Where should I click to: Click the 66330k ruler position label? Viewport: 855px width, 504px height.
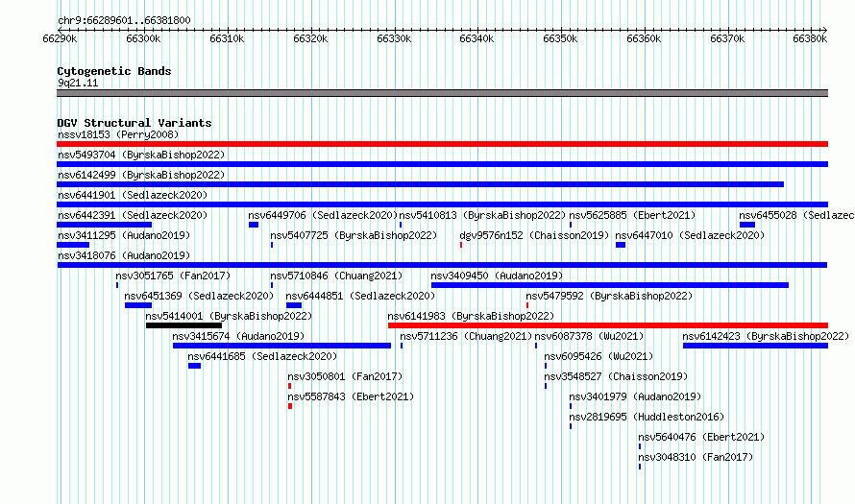(394, 39)
